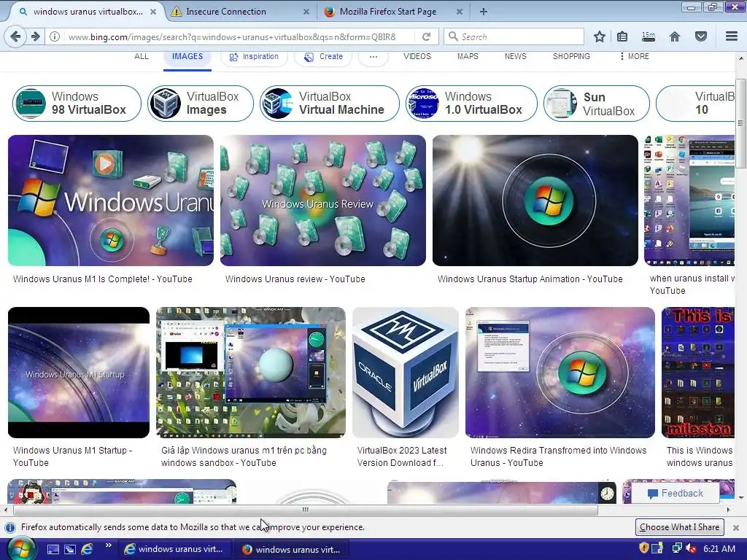Select VirtualBox Virtual Machine suggestion chip
Screen dimensions: 747x560
tap(329, 104)
